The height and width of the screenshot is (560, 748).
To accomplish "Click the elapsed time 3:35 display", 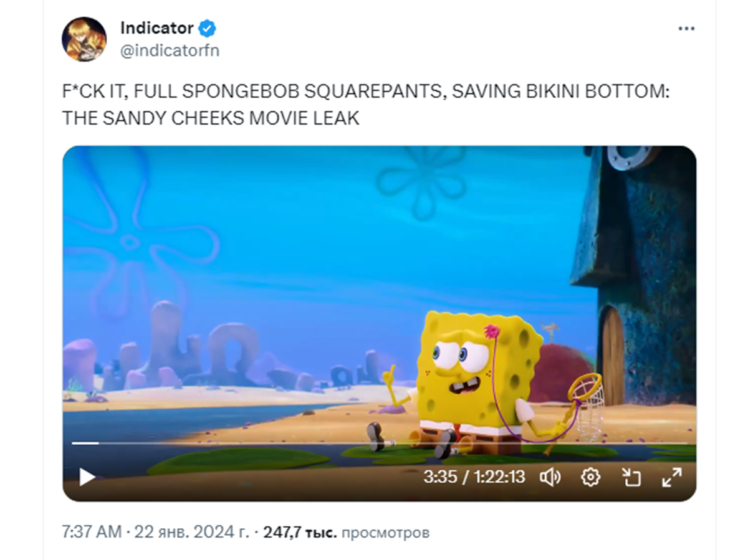I will pos(440,478).
